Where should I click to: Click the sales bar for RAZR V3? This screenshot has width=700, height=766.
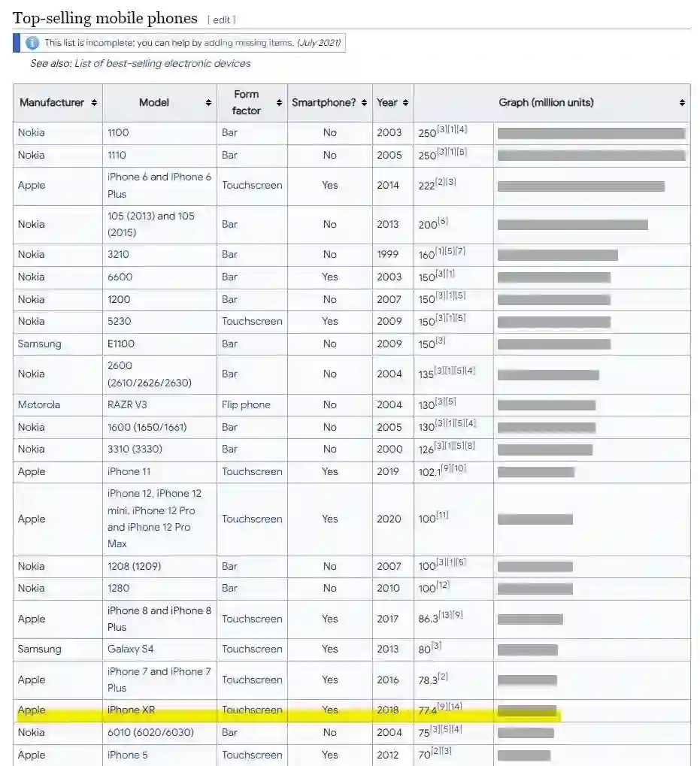tap(547, 405)
